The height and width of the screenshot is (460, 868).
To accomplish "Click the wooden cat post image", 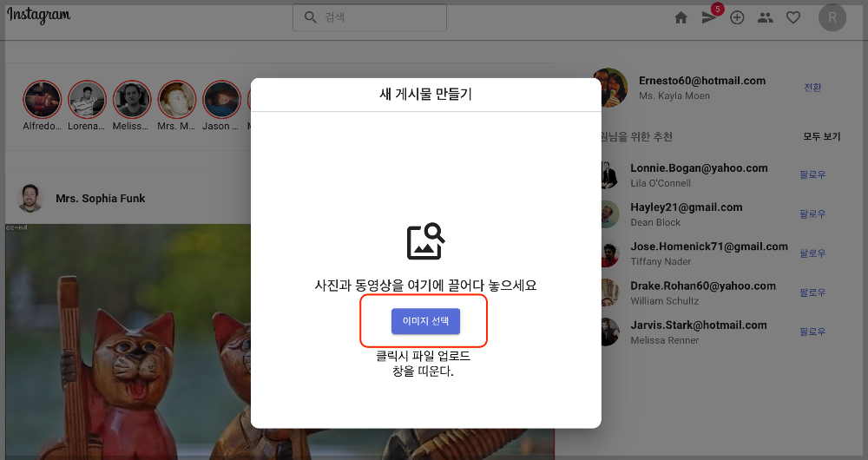I will click(x=128, y=342).
